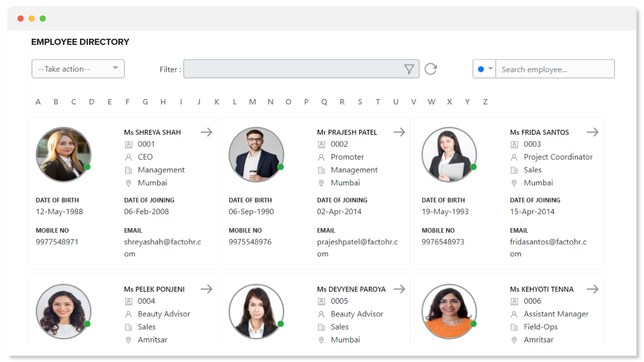Click designation icon beside CEO

click(128, 157)
